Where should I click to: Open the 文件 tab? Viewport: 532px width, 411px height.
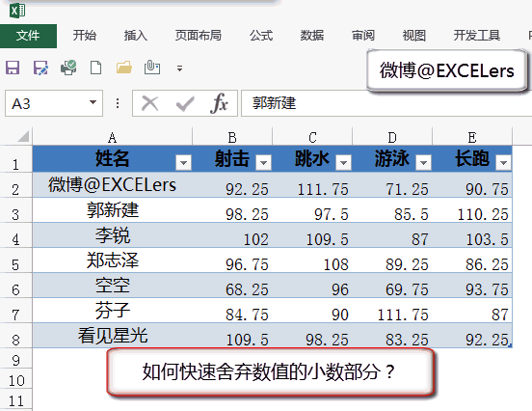[x=28, y=36]
